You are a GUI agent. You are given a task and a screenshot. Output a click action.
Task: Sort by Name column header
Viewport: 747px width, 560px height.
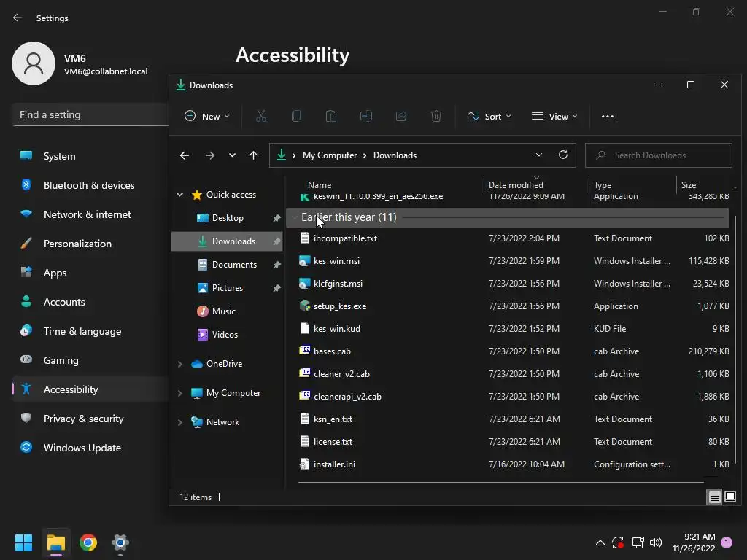pyautogui.click(x=320, y=184)
